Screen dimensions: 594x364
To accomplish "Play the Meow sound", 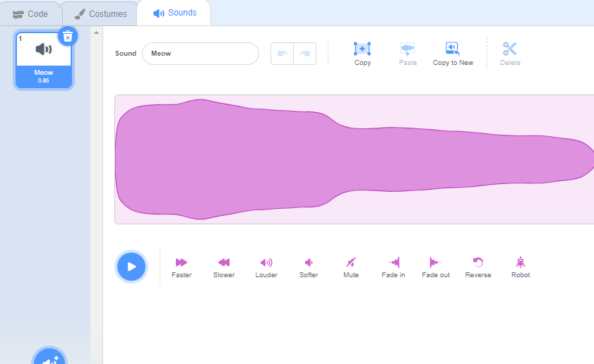I will click(x=131, y=267).
